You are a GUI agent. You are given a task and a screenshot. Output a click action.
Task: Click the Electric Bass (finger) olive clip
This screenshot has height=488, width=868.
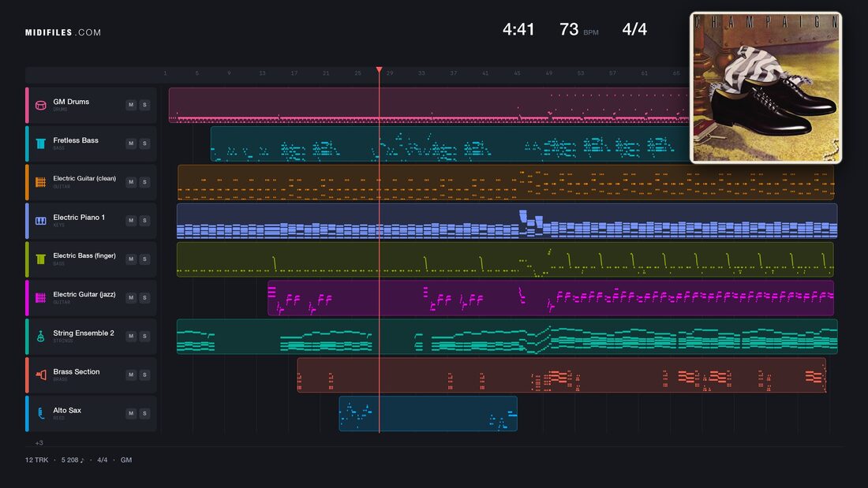[505, 259]
